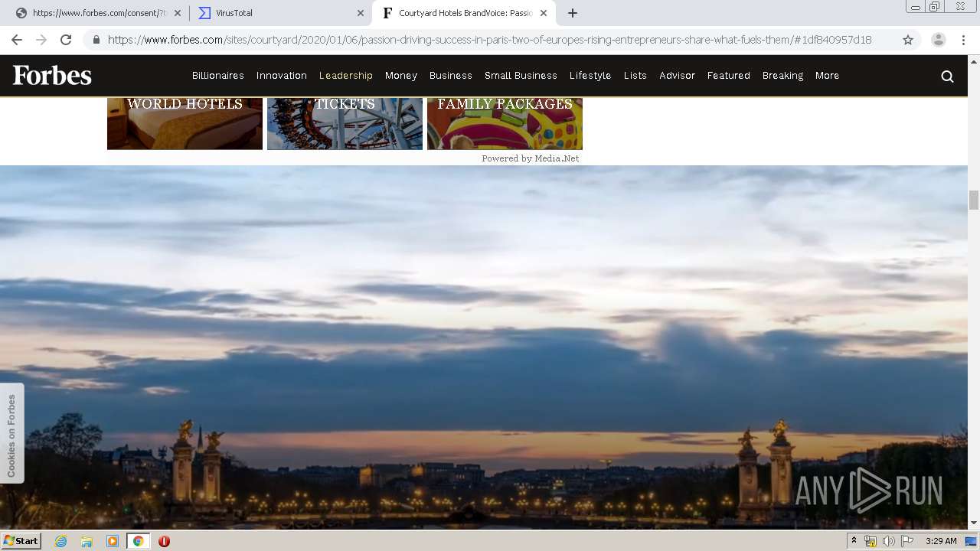
Task: Click the browser forward arrow
Action: 41,40
